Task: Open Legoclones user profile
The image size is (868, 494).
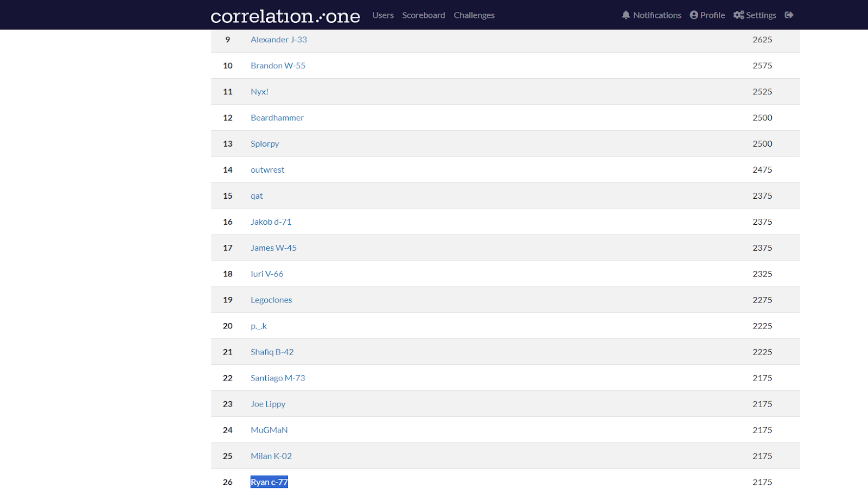Action: pos(271,300)
